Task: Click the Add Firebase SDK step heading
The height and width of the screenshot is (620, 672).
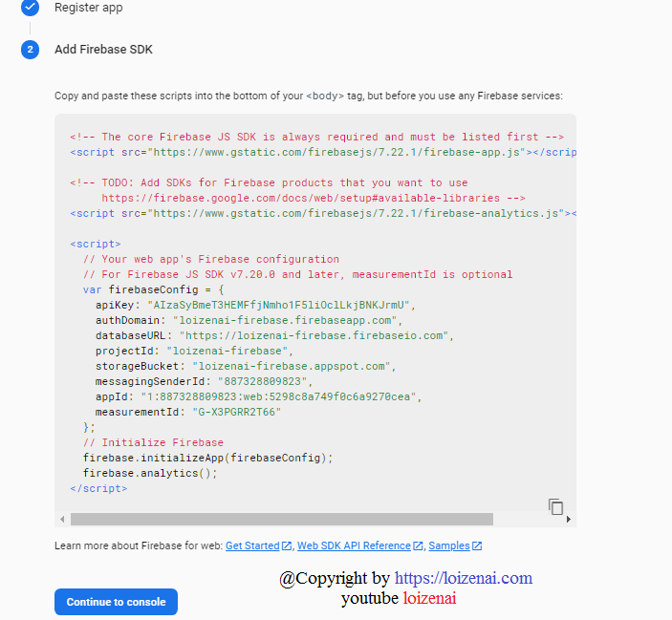Action: (x=103, y=50)
